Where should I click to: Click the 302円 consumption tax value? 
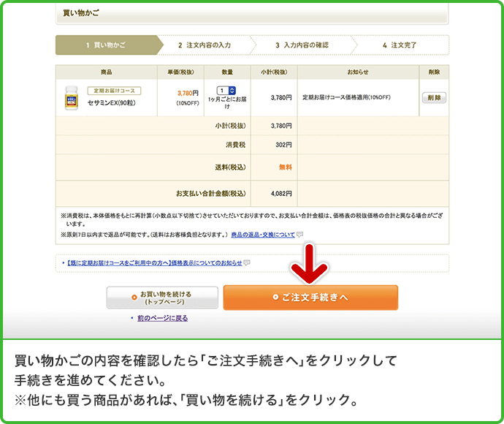tap(283, 145)
